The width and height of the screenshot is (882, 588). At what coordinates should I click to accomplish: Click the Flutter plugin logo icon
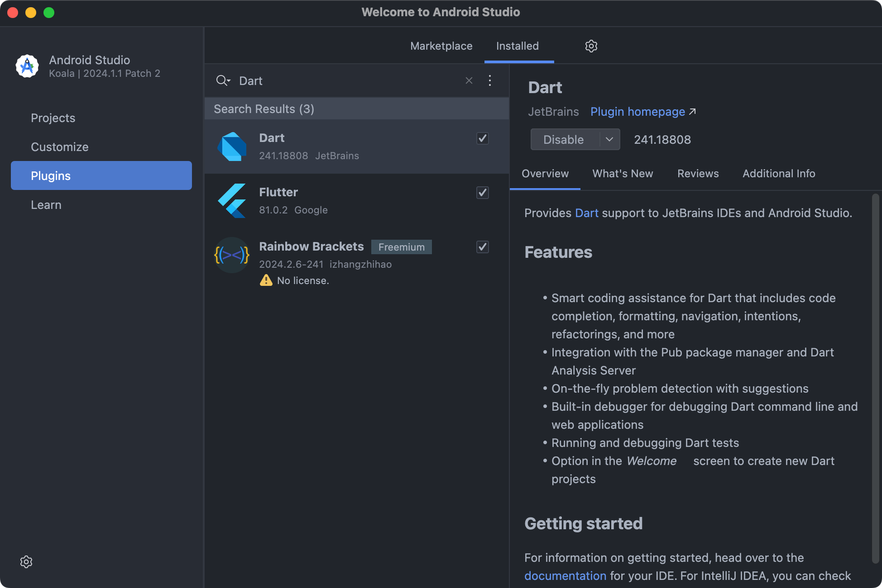pyautogui.click(x=232, y=201)
